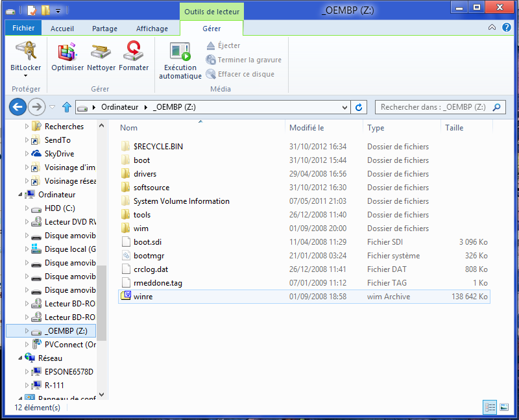Open the BitLocker dropdown arrow
Viewport: 519px width, 420px height.
click(x=25, y=76)
